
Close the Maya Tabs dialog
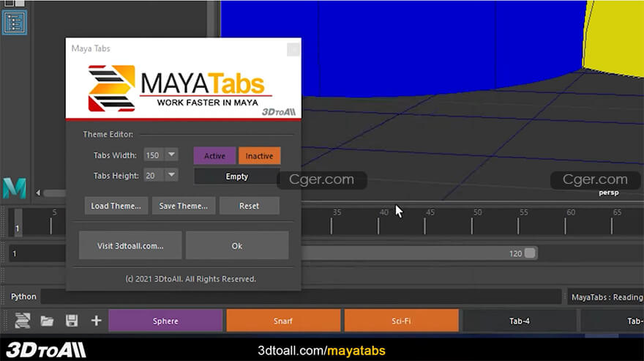[293, 49]
